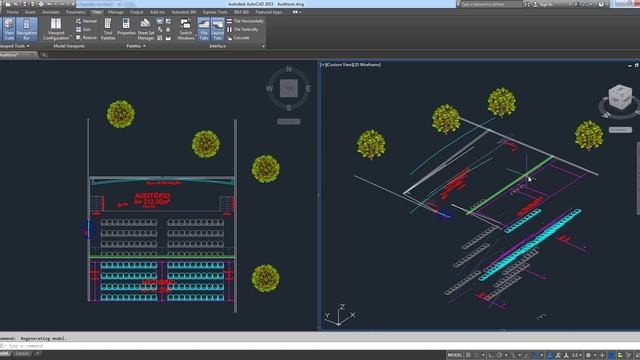Restore the right viewport window button

click(x=637, y=65)
